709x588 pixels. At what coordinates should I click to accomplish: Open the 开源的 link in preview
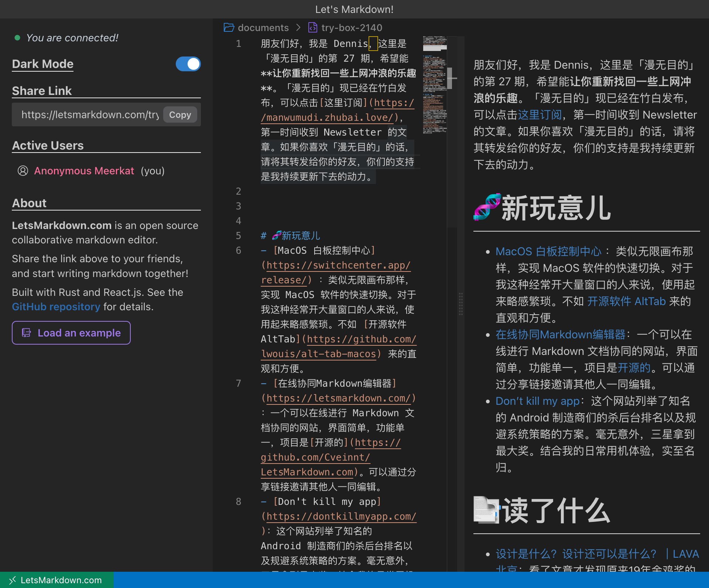click(634, 368)
